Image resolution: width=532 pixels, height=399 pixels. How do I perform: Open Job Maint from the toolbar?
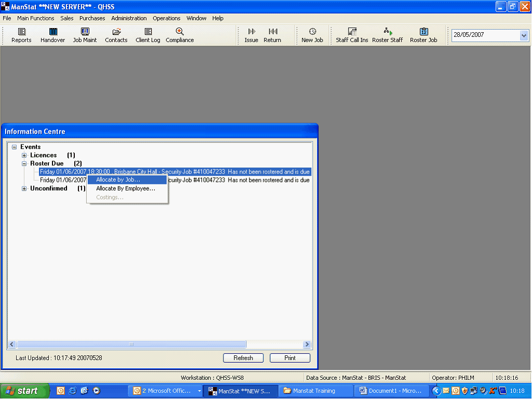tap(85, 32)
